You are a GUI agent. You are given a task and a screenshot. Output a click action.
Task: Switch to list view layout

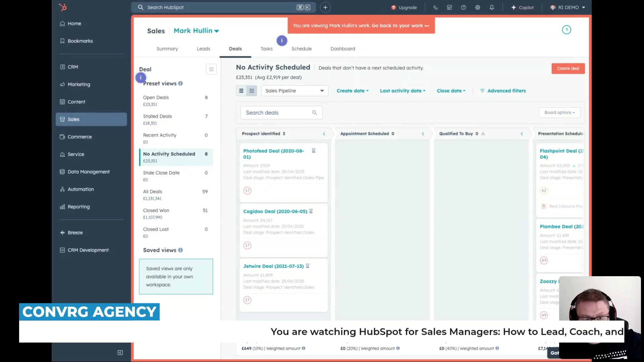241,91
